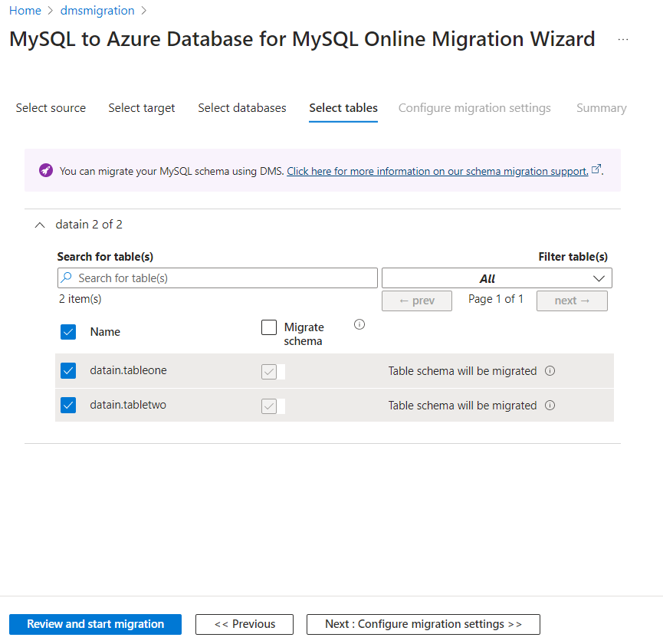
Task: Click the info icon beside Migrate schema
Action: [x=359, y=324]
